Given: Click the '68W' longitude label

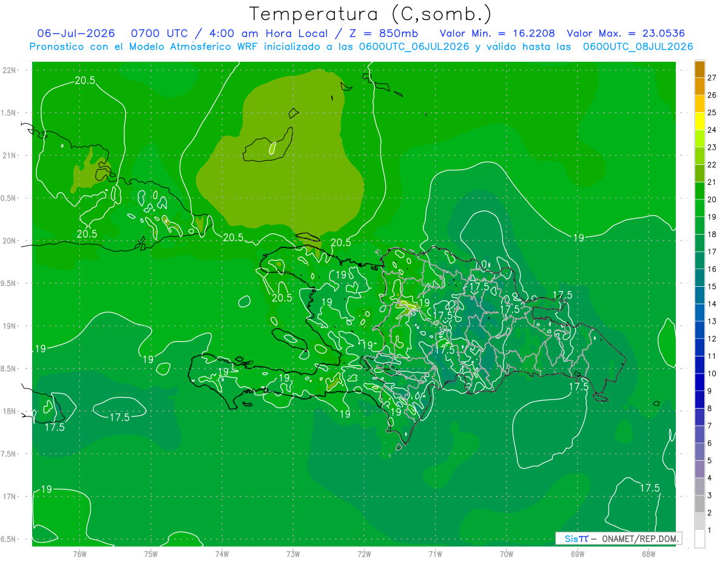Looking at the screenshot, I should (x=649, y=554).
